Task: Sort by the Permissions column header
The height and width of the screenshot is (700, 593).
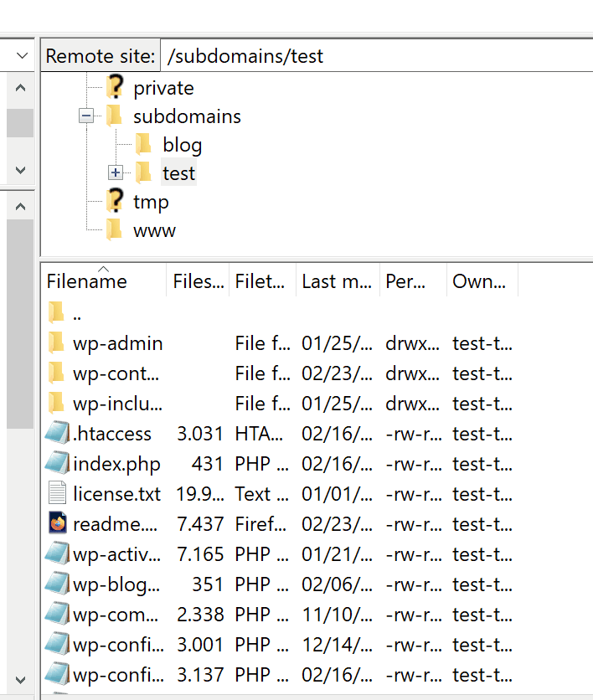Action: (413, 281)
